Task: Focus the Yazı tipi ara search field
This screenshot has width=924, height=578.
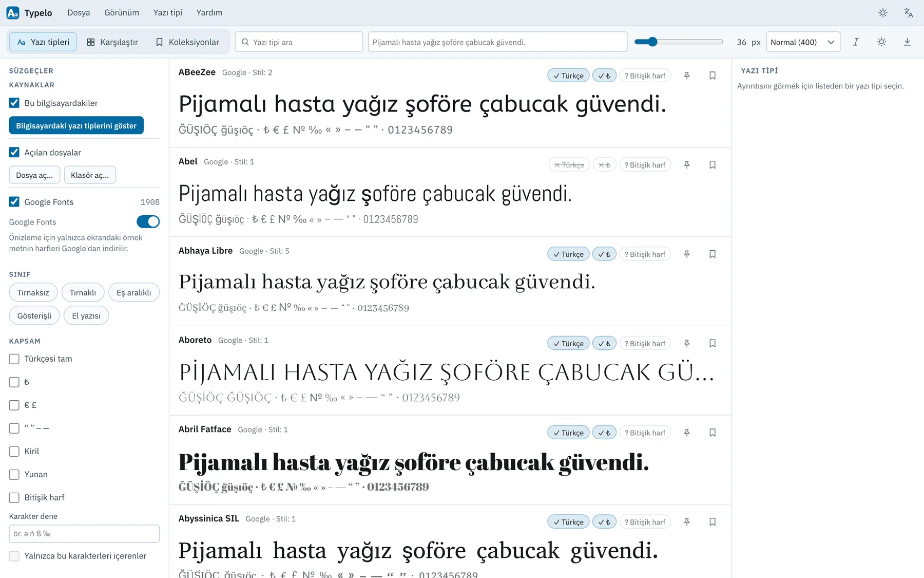Action: click(x=299, y=42)
